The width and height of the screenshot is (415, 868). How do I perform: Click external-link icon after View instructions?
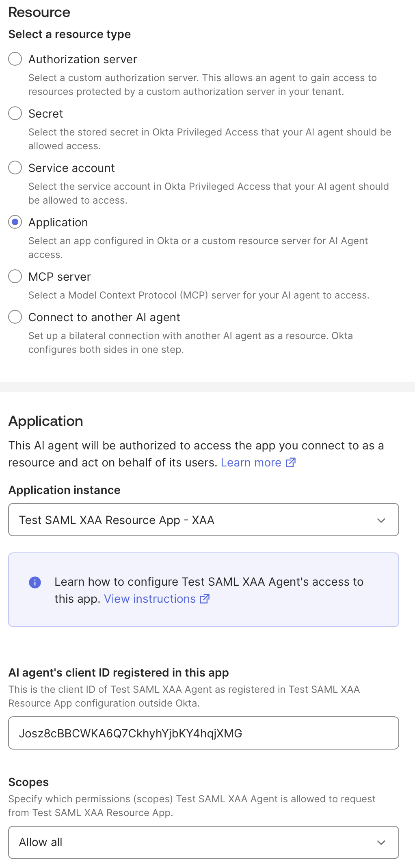pyautogui.click(x=205, y=599)
